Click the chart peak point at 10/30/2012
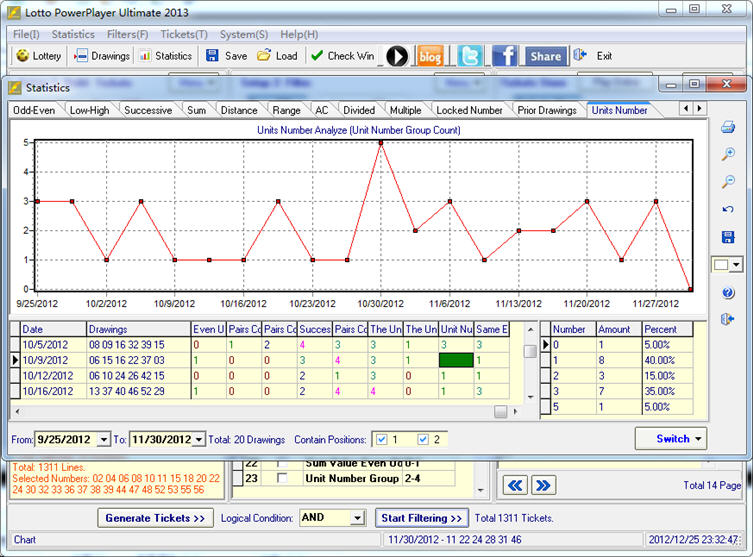 pos(381,143)
